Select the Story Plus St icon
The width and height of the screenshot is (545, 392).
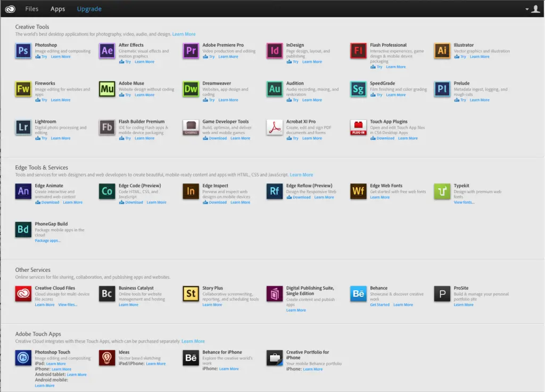click(191, 294)
